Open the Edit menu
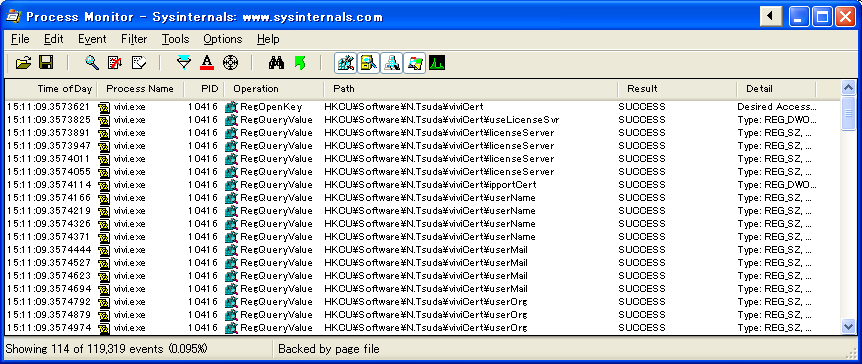This screenshot has height=364, width=862. pyautogui.click(x=54, y=39)
